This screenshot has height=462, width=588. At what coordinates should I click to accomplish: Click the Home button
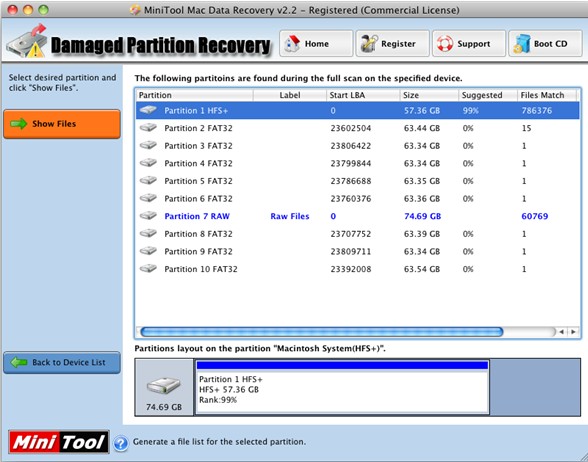pos(316,44)
